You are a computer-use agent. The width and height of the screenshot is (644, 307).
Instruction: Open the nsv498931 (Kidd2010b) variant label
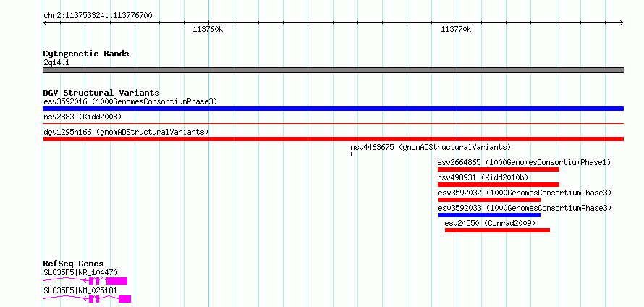(x=483, y=177)
